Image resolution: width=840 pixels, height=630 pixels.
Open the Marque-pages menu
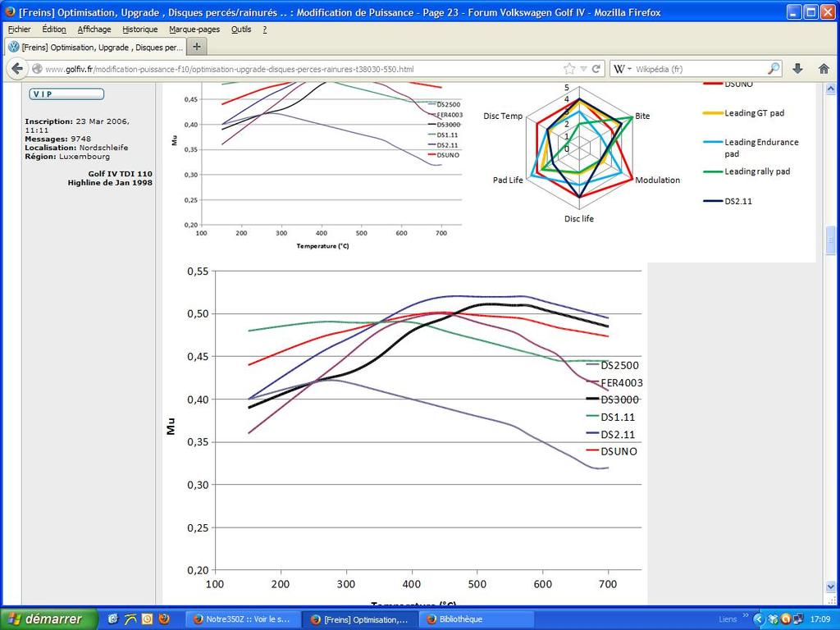tap(189, 29)
